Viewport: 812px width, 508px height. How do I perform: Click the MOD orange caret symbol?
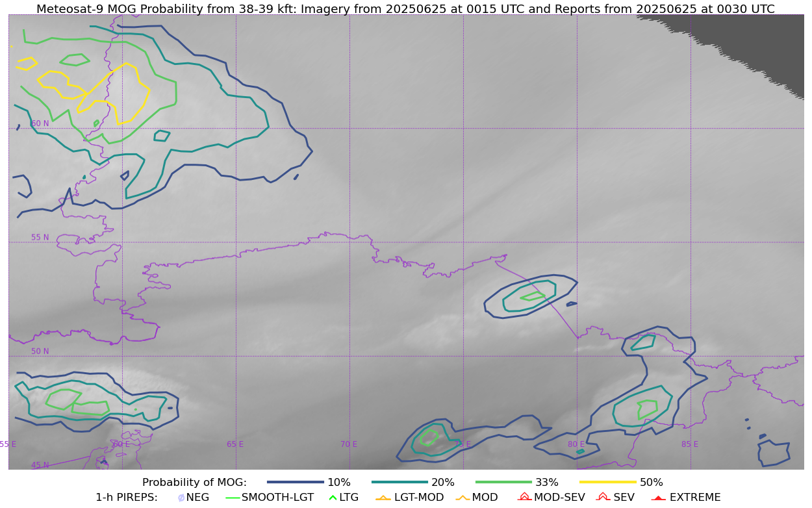(x=463, y=498)
